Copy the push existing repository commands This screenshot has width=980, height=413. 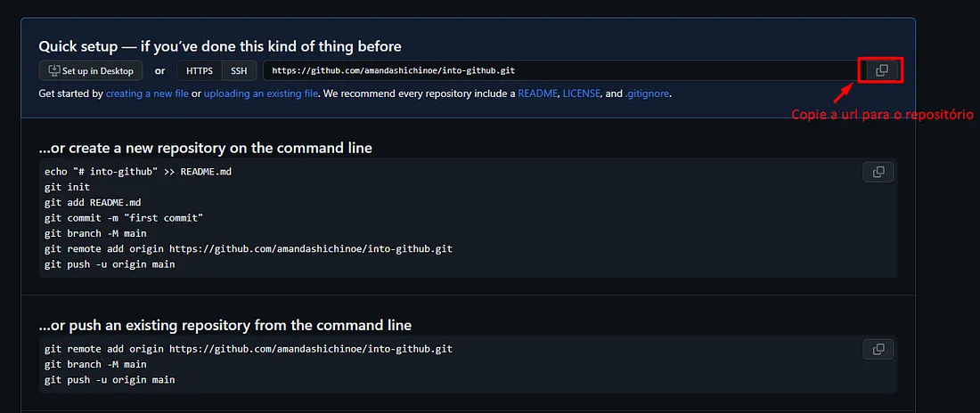coord(878,350)
